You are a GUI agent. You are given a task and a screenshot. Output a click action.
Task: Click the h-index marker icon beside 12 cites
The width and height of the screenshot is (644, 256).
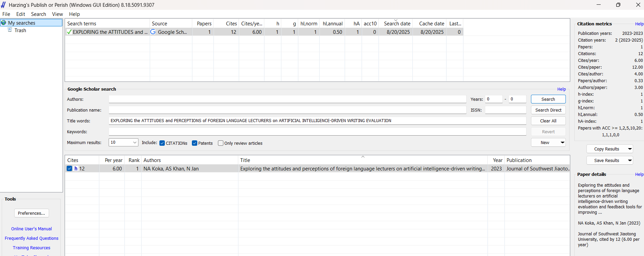[76, 169]
